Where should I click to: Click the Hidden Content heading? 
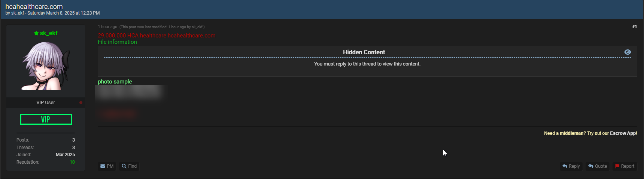[x=364, y=52]
